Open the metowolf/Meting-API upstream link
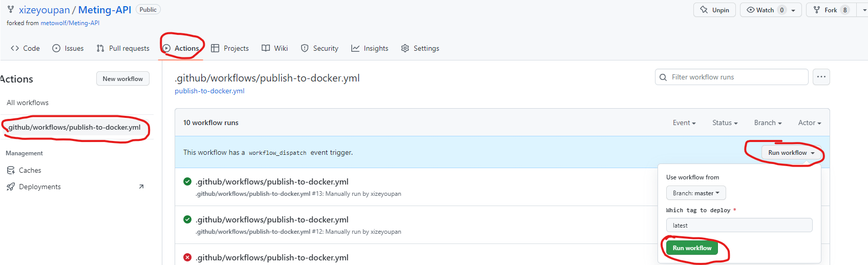This screenshot has height=265, width=868. point(70,23)
